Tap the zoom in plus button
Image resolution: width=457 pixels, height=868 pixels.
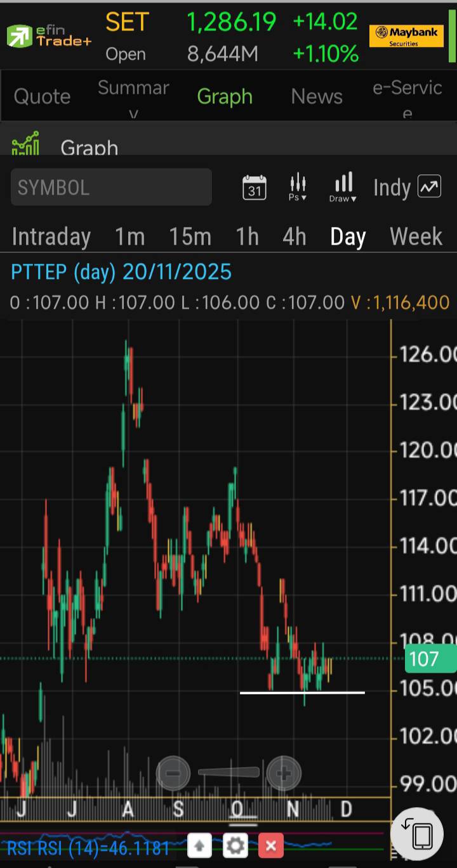click(284, 774)
